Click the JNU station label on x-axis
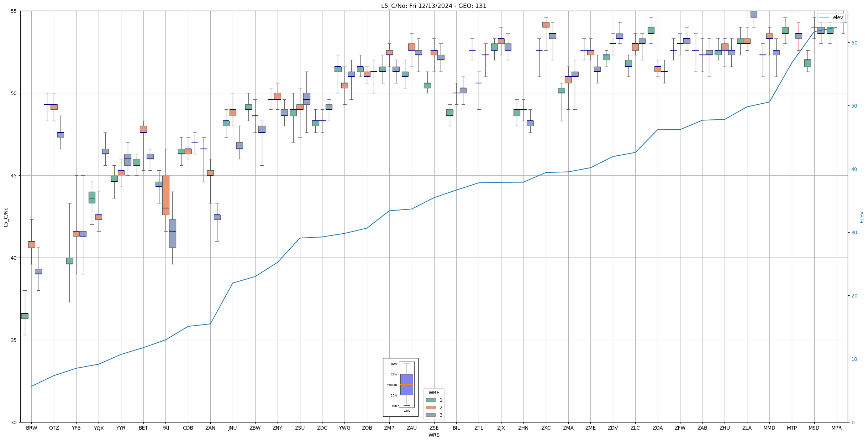This screenshot has height=441, width=868. (x=232, y=428)
